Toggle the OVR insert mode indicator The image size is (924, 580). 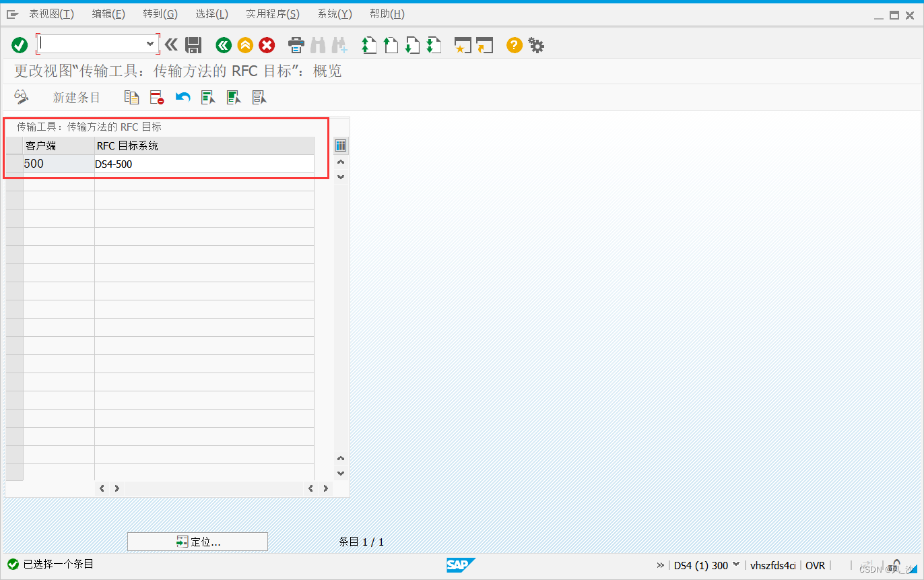pyautogui.click(x=815, y=565)
